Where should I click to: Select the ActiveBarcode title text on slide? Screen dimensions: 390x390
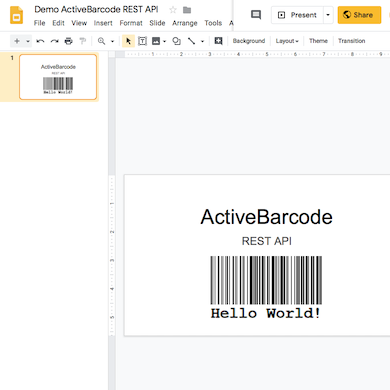click(x=266, y=217)
